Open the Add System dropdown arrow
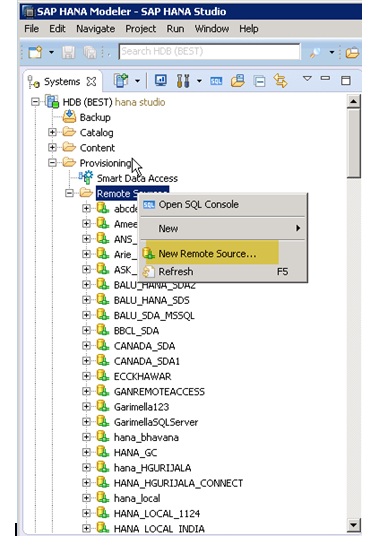Image resolution: width=378 pixels, height=545 pixels. [x=138, y=81]
